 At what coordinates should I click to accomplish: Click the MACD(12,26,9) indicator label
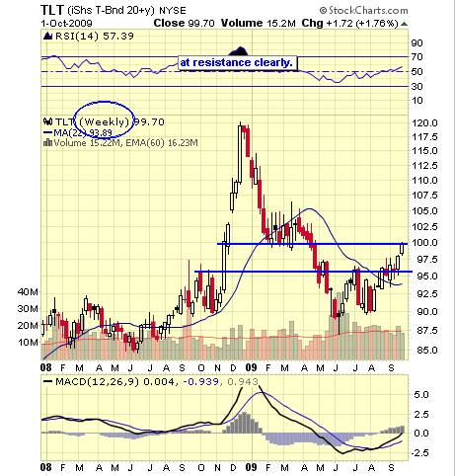(98, 382)
